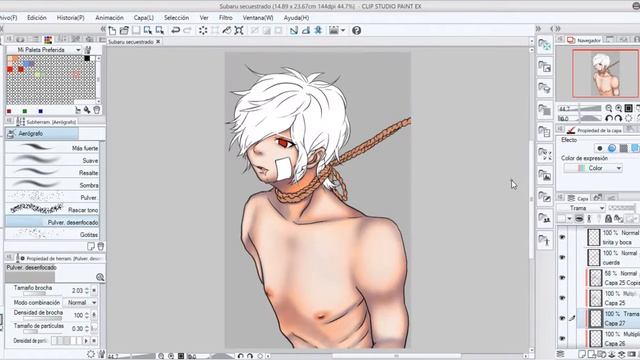Click the add sub tool icon beside the trash
The image size is (640, 360).
(x=91, y=246)
